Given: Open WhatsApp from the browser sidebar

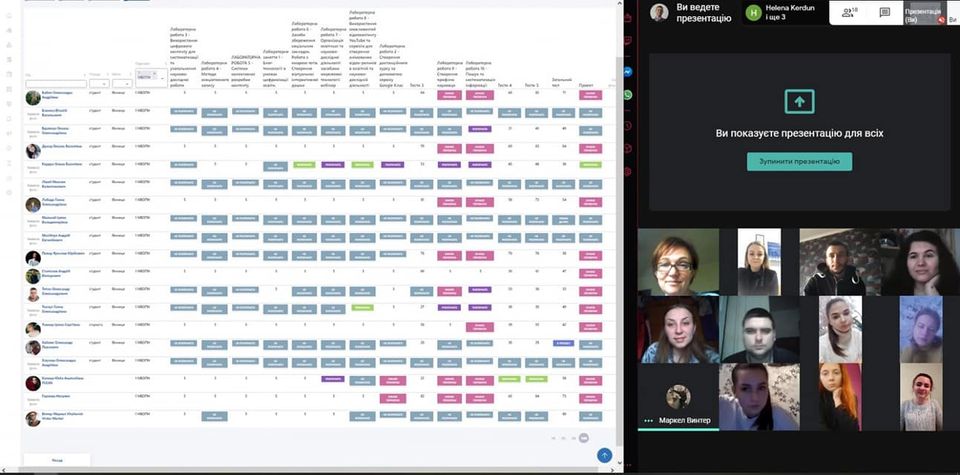Looking at the screenshot, I should pos(627,95).
